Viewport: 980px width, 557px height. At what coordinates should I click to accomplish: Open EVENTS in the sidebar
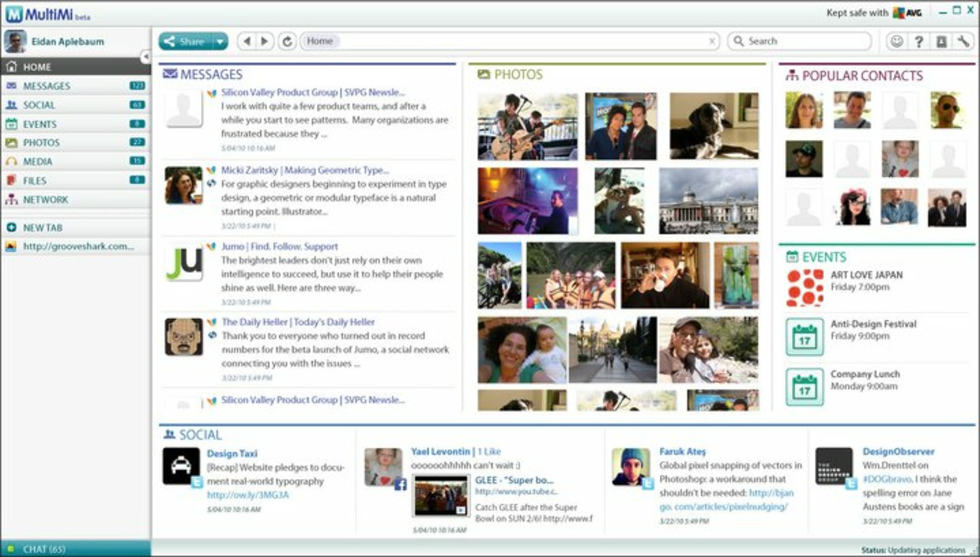[75, 124]
